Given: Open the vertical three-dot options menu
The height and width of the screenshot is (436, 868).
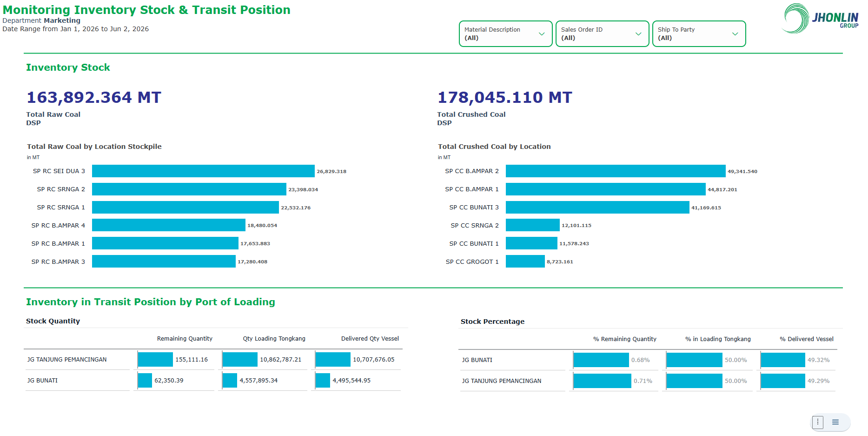Looking at the screenshot, I should point(818,422).
